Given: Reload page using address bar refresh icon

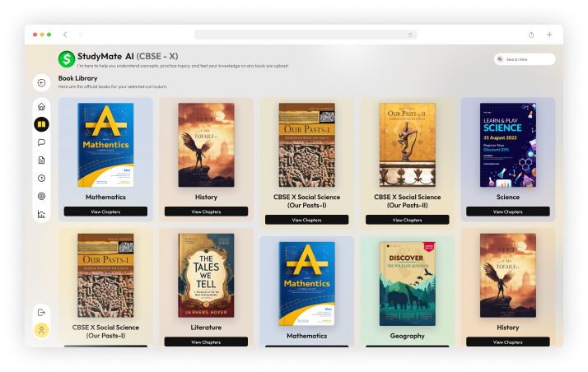Looking at the screenshot, I should (411, 35).
